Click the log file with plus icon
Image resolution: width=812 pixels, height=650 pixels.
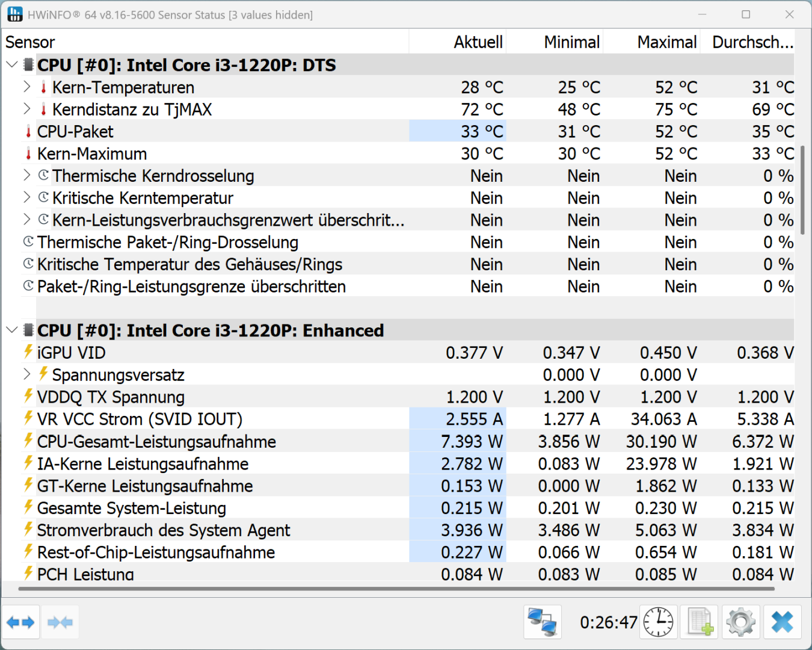700,622
